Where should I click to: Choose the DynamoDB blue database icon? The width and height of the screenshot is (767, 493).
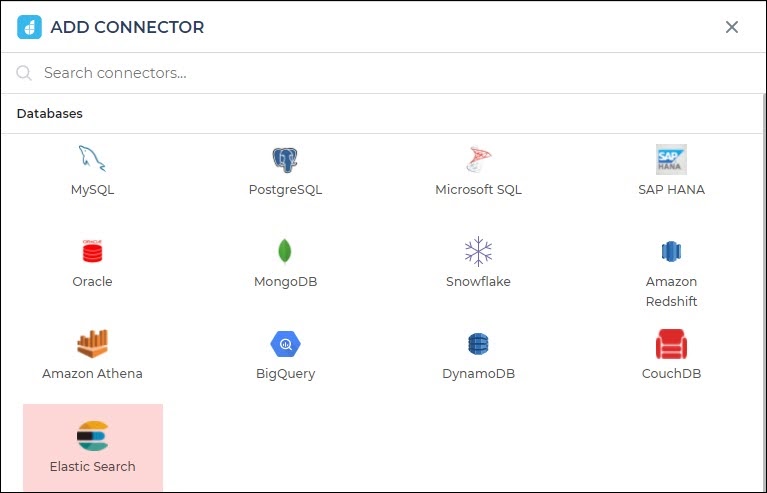pos(478,343)
